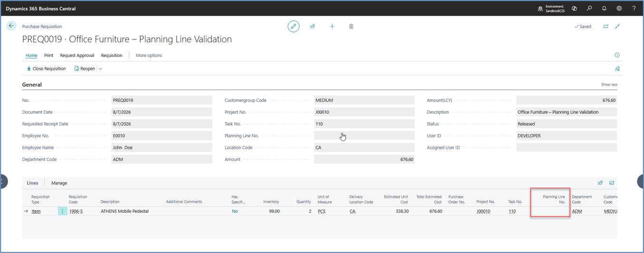
Task: Click Requested Receipt Date field
Action: (x=162, y=124)
